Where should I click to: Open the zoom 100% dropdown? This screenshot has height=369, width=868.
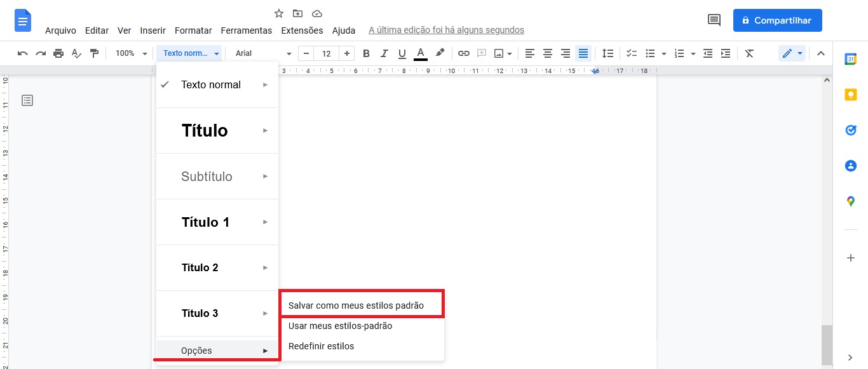131,53
